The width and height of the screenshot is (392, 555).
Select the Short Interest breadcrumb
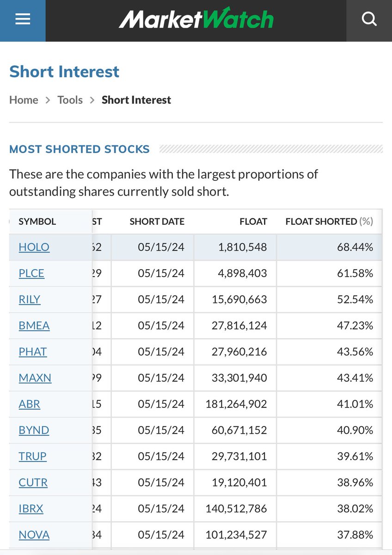pos(136,100)
